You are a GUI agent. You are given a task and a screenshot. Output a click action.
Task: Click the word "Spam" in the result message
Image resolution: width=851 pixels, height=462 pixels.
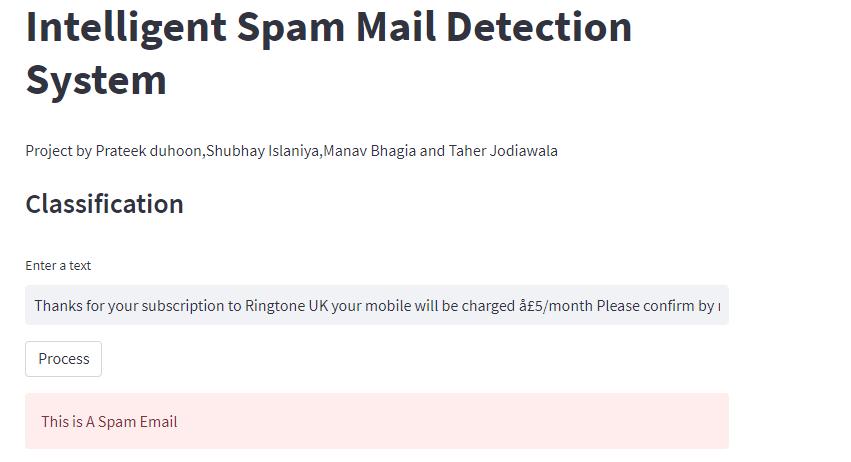(x=117, y=422)
